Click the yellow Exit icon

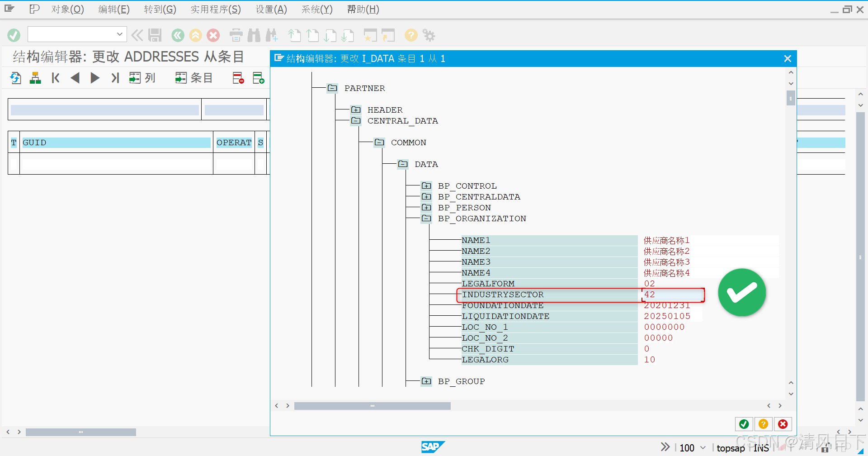[x=195, y=35]
